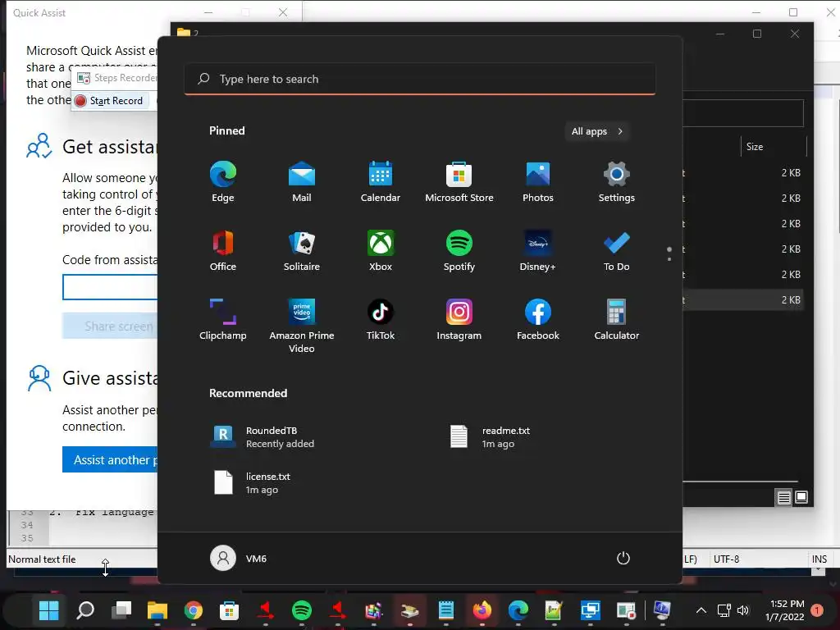Show hidden system tray icons
This screenshot has width=840, height=630.
coord(701,610)
